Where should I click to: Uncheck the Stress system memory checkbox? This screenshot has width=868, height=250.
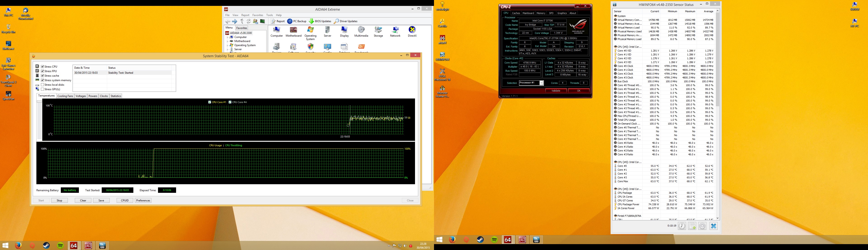[x=43, y=80]
